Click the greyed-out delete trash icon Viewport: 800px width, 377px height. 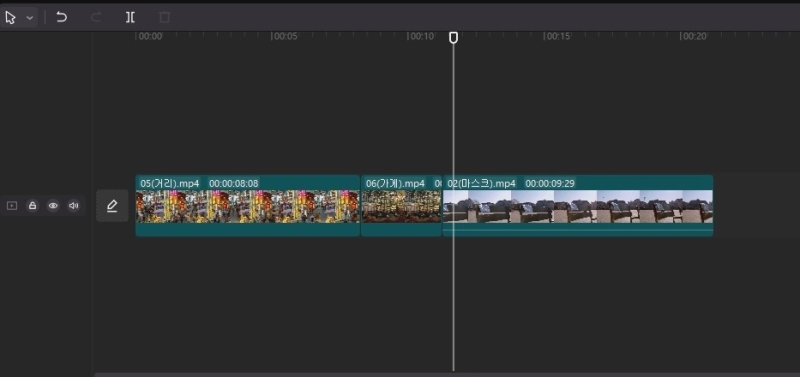[164, 17]
